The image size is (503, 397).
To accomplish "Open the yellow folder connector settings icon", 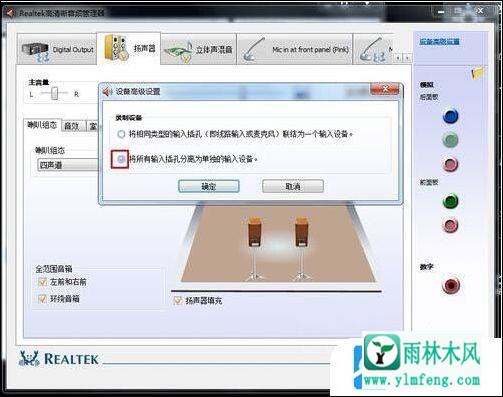I will pyautogui.click(x=477, y=72).
